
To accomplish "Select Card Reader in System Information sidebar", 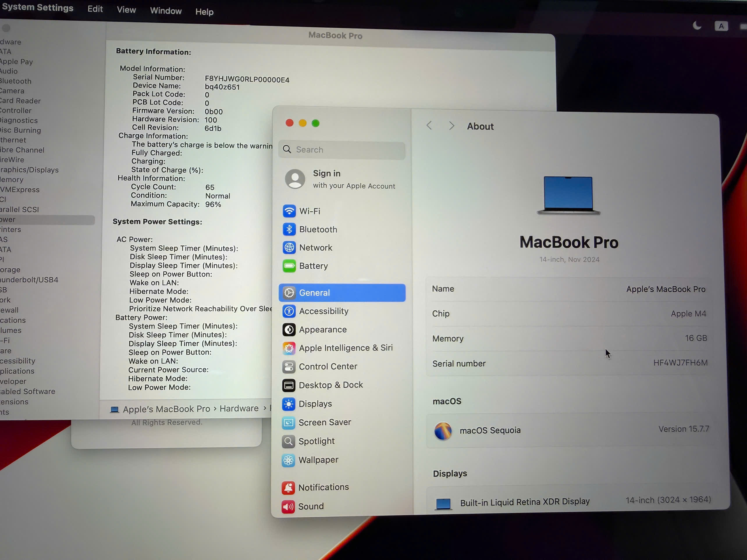I will click(20, 101).
